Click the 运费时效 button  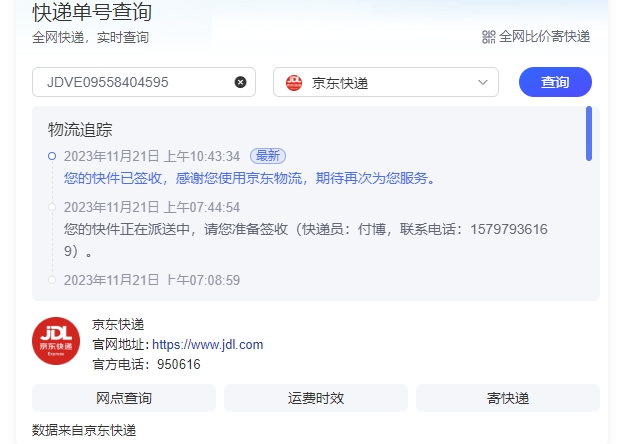tap(316, 398)
